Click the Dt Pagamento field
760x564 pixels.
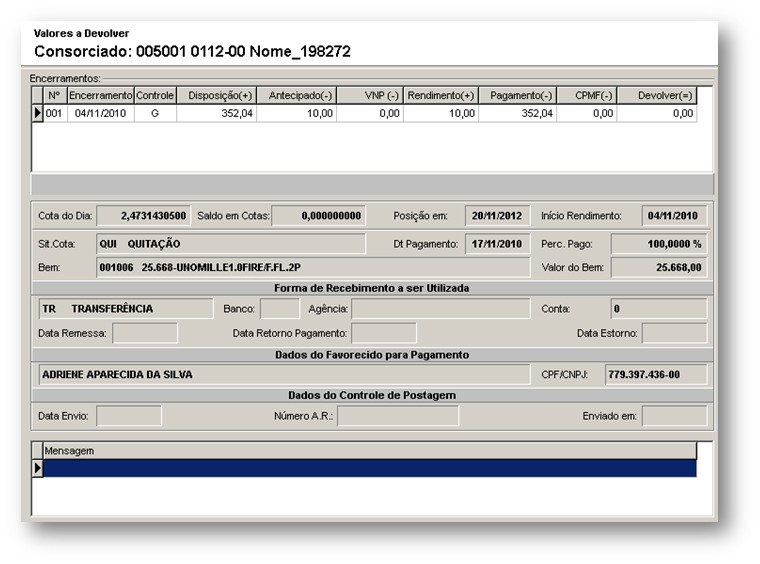tap(497, 244)
